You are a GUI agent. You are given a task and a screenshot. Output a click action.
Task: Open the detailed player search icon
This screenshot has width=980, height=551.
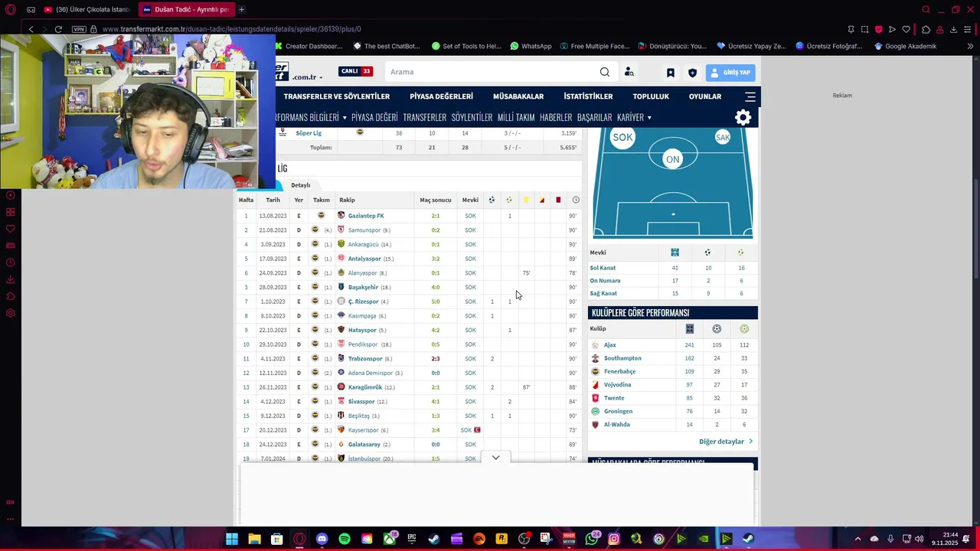click(629, 72)
